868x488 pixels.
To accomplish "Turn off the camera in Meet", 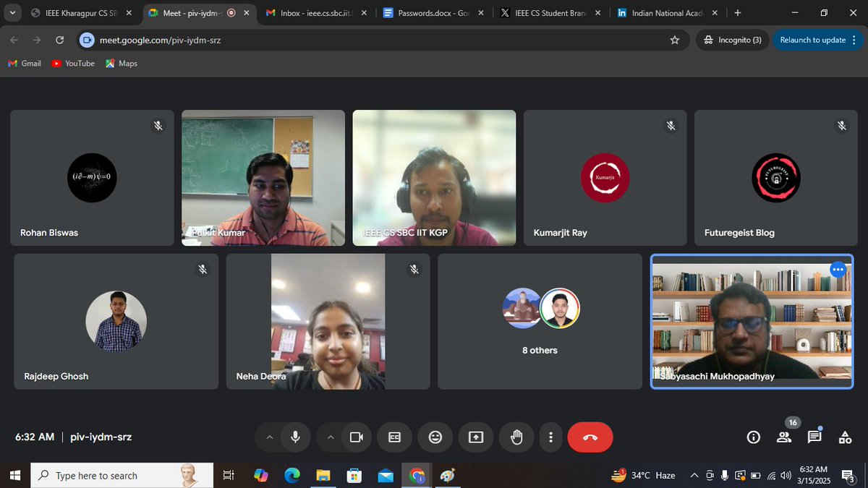I will 356,437.
